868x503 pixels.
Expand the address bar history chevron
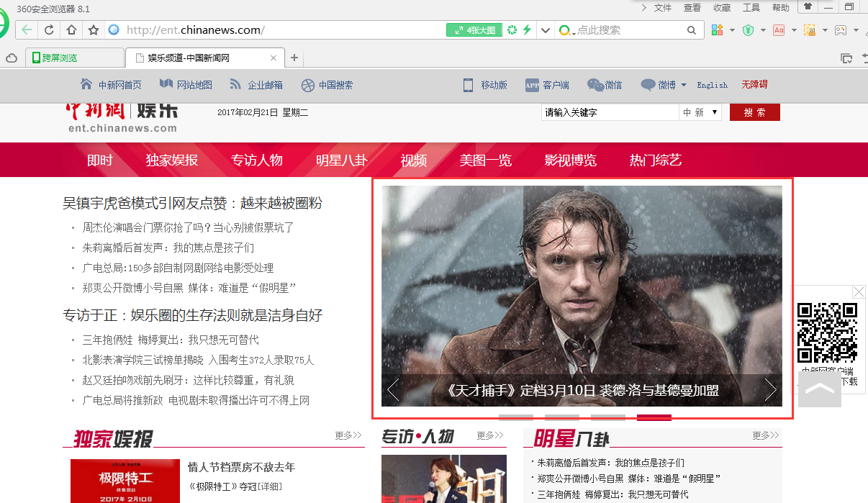pos(545,30)
